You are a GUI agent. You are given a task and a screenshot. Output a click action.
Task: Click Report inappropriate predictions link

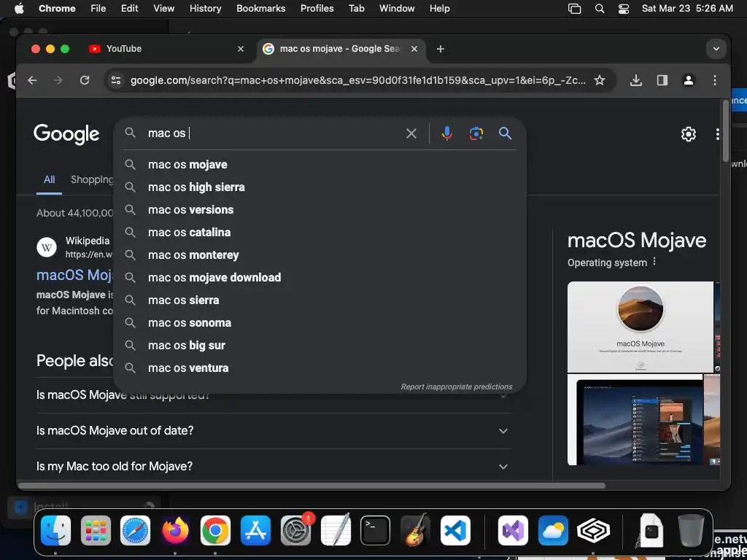click(x=457, y=386)
